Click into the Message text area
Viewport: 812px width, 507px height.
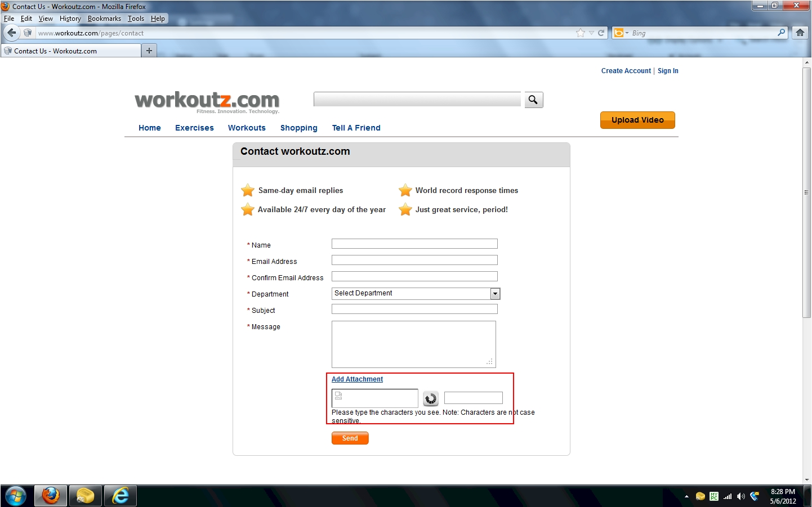(x=414, y=344)
